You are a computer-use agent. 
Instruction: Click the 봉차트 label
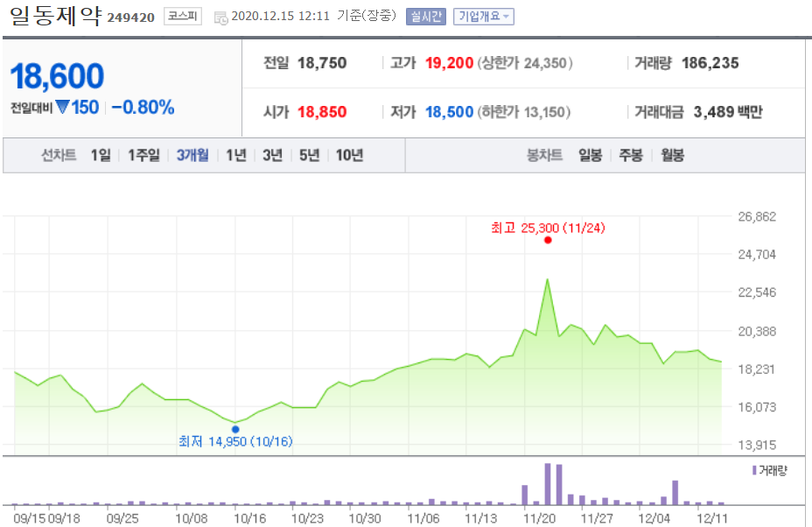[x=544, y=155]
